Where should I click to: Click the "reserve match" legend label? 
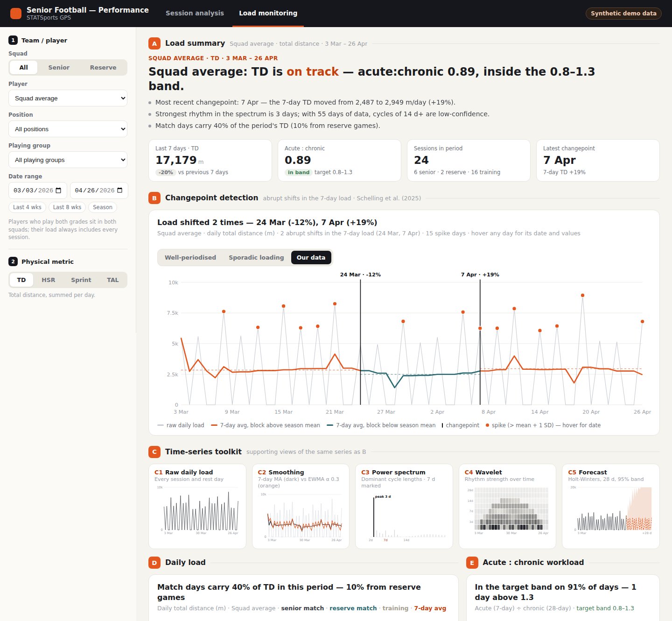pyautogui.click(x=353, y=608)
